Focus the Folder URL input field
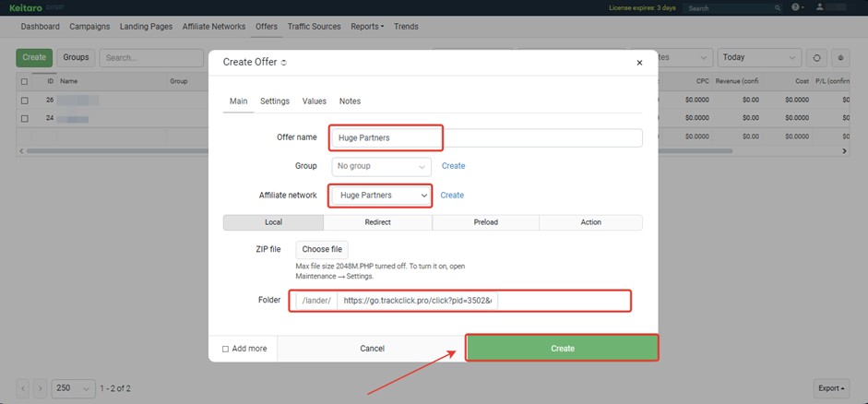Screen dimensions: 868x404 [418, 301]
